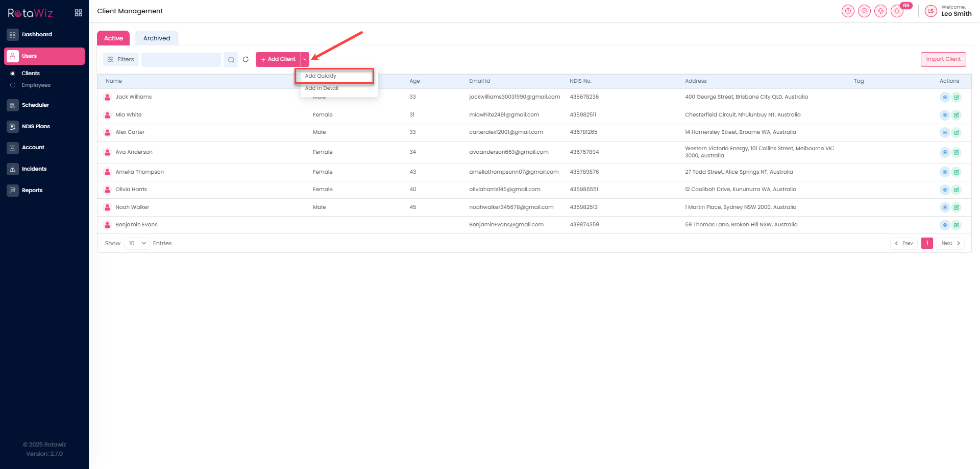
Task: Click the support headset icon
Action: click(880, 11)
